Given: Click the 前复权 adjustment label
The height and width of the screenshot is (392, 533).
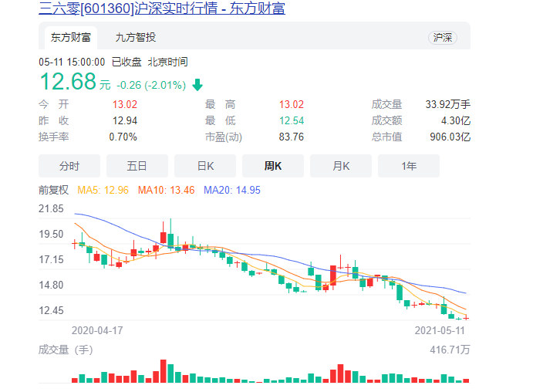Looking at the screenshot, I should (54, 190).
